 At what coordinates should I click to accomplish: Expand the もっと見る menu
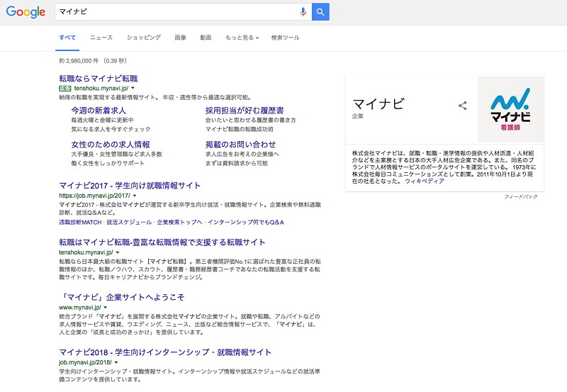click(242, 38)
